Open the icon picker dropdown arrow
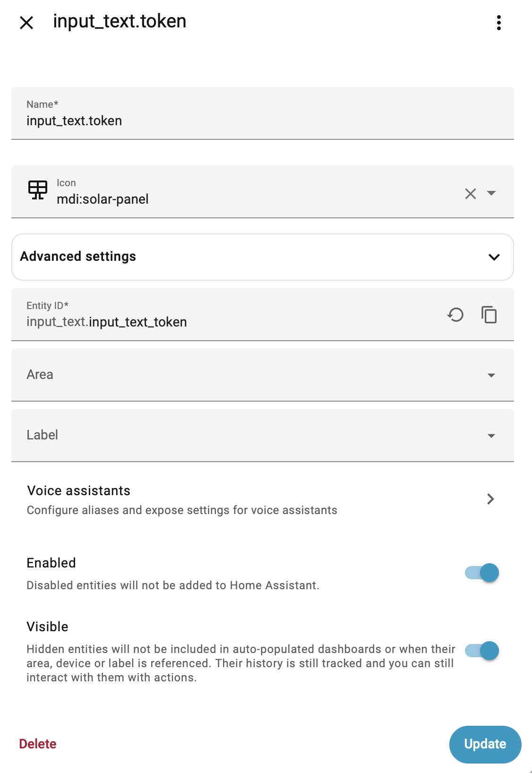The image size is (532, 773). 491,193
